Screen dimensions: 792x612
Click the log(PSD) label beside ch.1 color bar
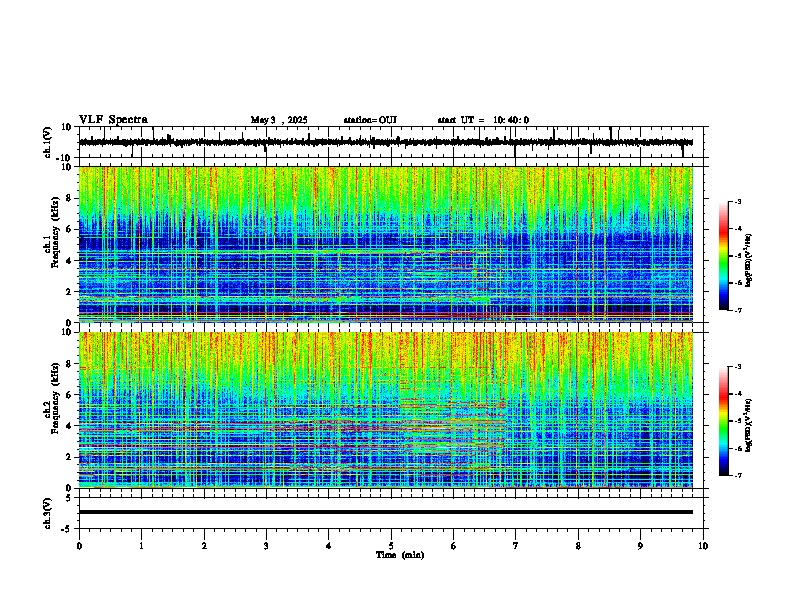pos(749,261)
